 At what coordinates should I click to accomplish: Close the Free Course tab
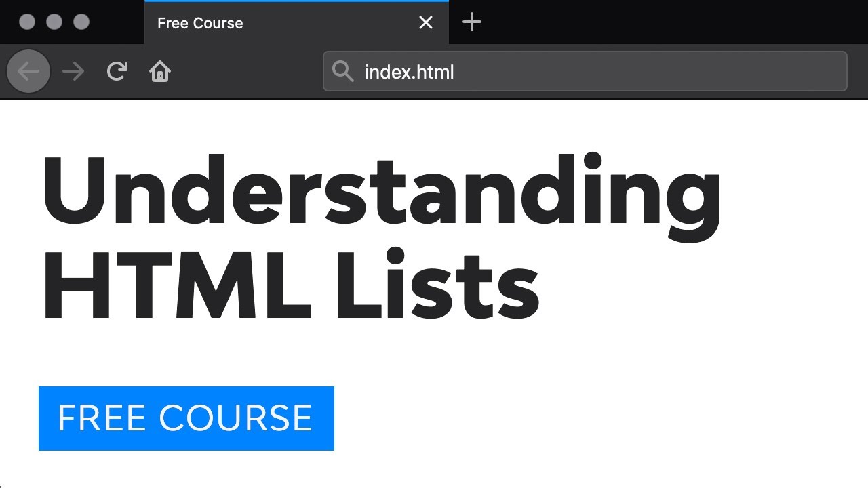click(x=426, y=23)
